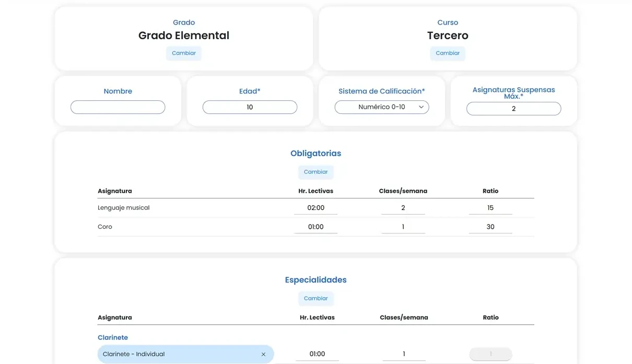Open the Sistema de Calificación dropdown
Image resolution: width=632 pixels, height=364 pixels.
tap(382, 107)
